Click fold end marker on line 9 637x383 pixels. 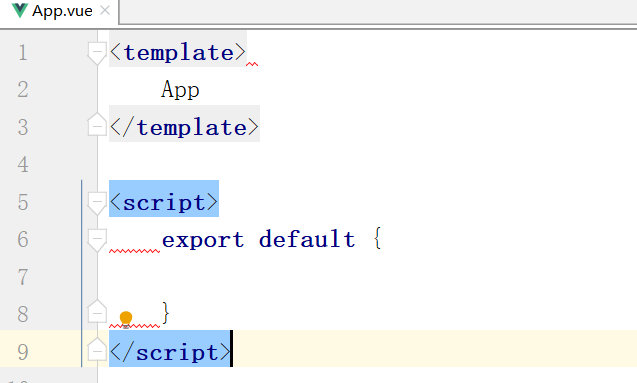coord(97,349)
